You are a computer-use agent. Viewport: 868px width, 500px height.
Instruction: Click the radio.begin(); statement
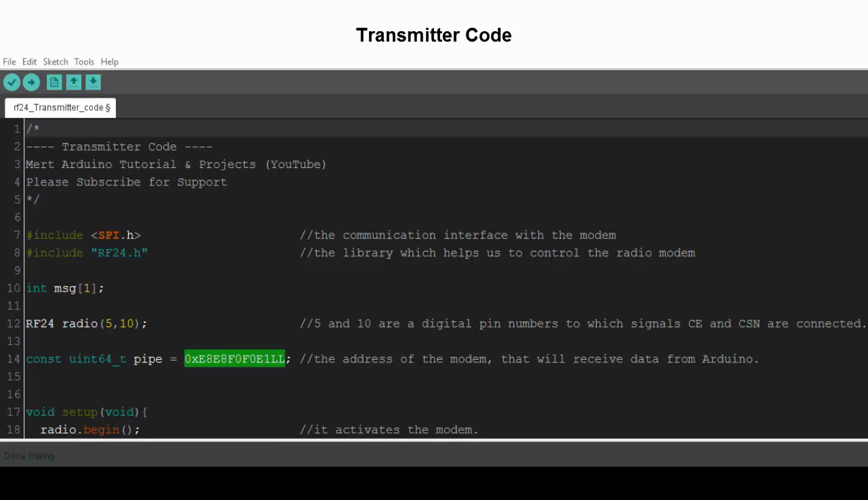tap(90, 430)
